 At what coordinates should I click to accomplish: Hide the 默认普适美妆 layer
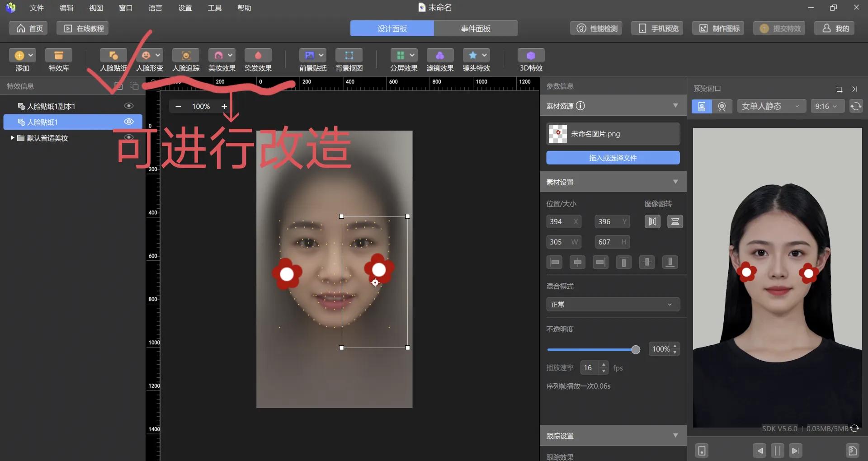[129, 138]
